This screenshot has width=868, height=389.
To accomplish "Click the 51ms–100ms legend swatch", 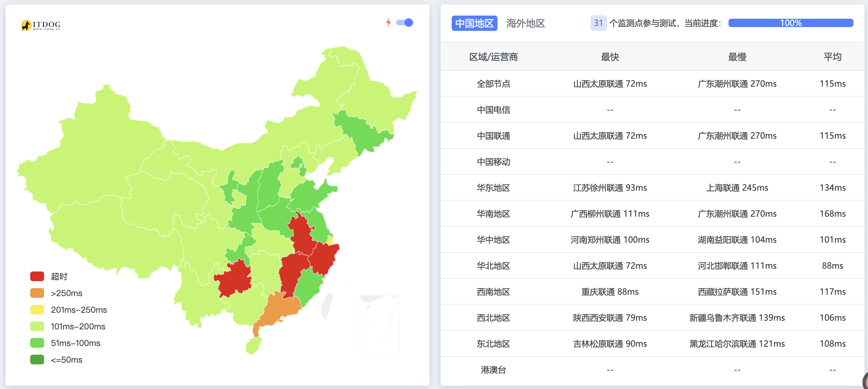I will pyautogui.click(x=37, y=343).
